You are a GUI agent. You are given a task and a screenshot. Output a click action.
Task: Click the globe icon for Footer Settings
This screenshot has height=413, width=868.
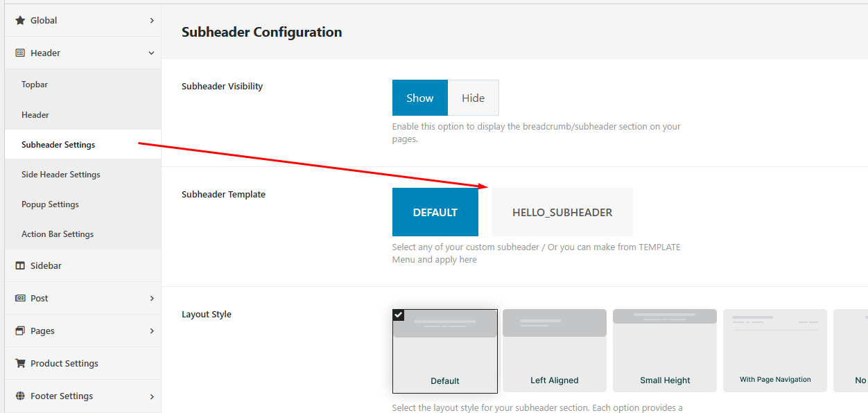click(x=20, y=396)
